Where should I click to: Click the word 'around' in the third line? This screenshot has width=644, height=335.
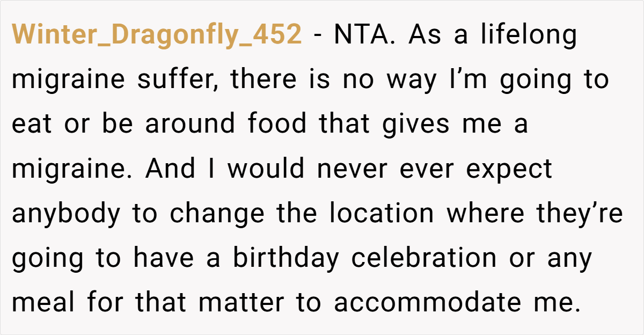(189, 125)
